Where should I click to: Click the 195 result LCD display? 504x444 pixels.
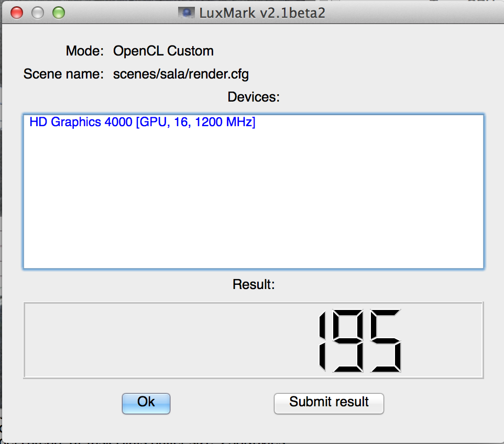click(x=253, y=340)
